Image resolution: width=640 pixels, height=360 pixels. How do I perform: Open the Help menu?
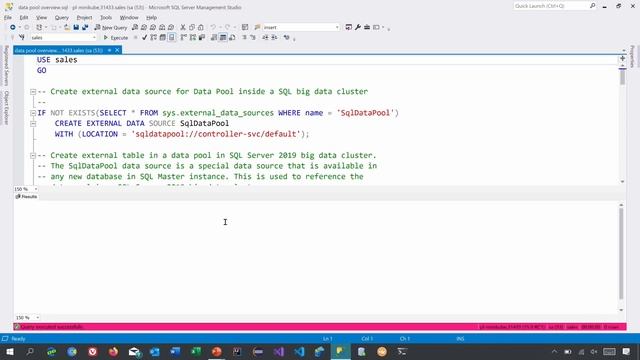click(x=151, y=18)
